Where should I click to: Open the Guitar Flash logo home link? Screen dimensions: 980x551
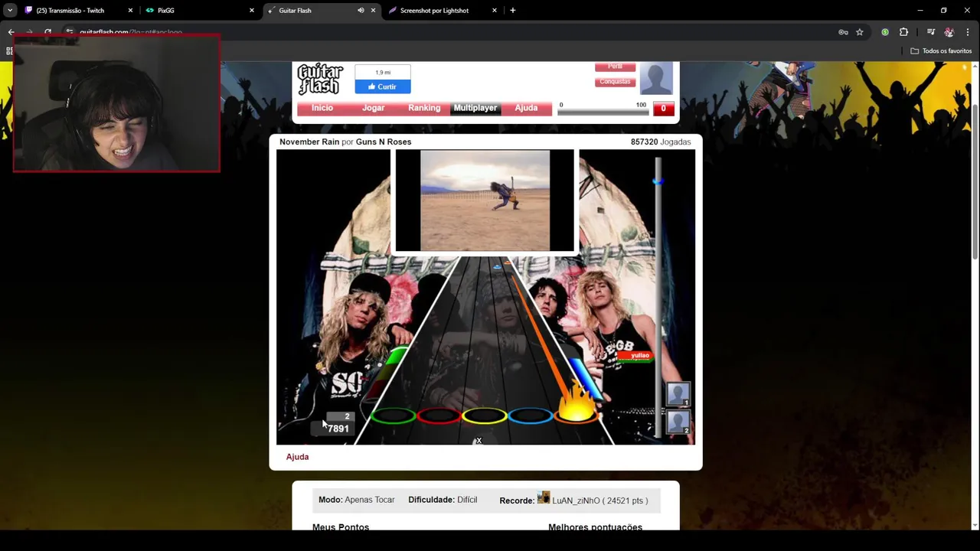tap(320, 79)
